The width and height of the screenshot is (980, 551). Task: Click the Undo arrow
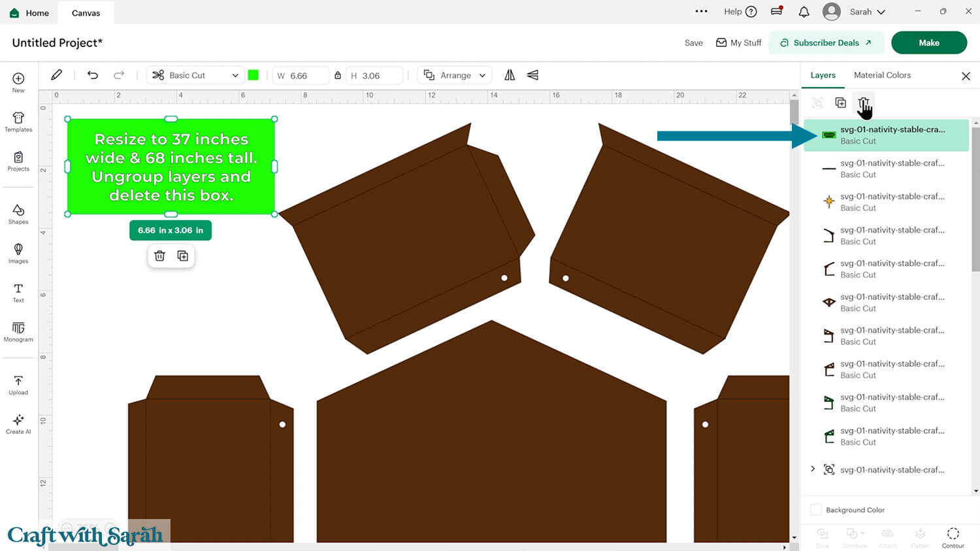point(93,75)
